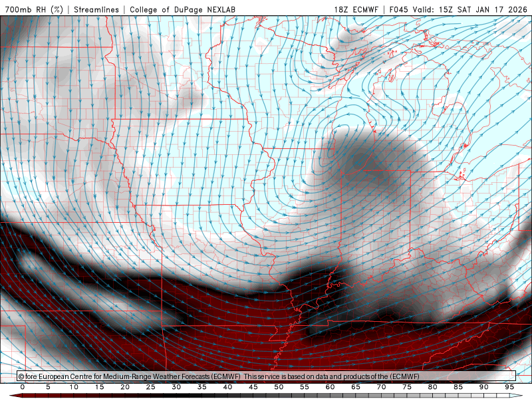Click the '5' value on the legend scale
532x399 pixels.
pyautogui.click(x=48, y=387)
